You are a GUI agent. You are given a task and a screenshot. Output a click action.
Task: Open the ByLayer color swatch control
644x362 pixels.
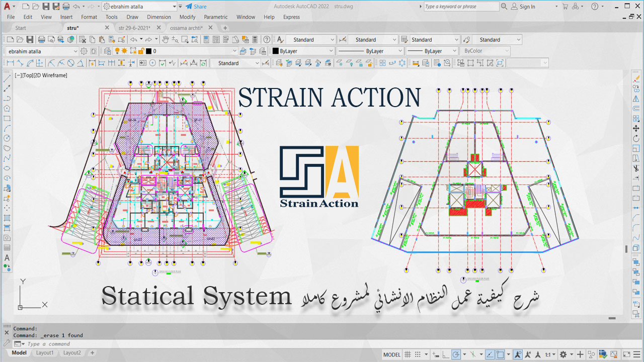pyautogui.click(x=303, y=51)
